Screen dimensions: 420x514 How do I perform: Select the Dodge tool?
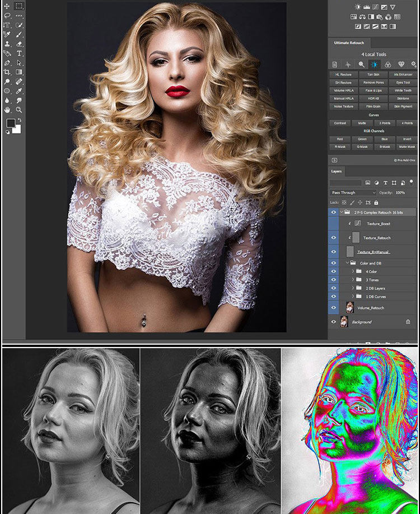(7, 81)
